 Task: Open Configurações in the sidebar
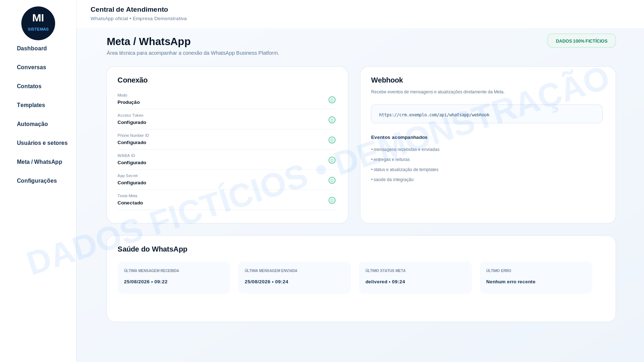tap(37, 181)
